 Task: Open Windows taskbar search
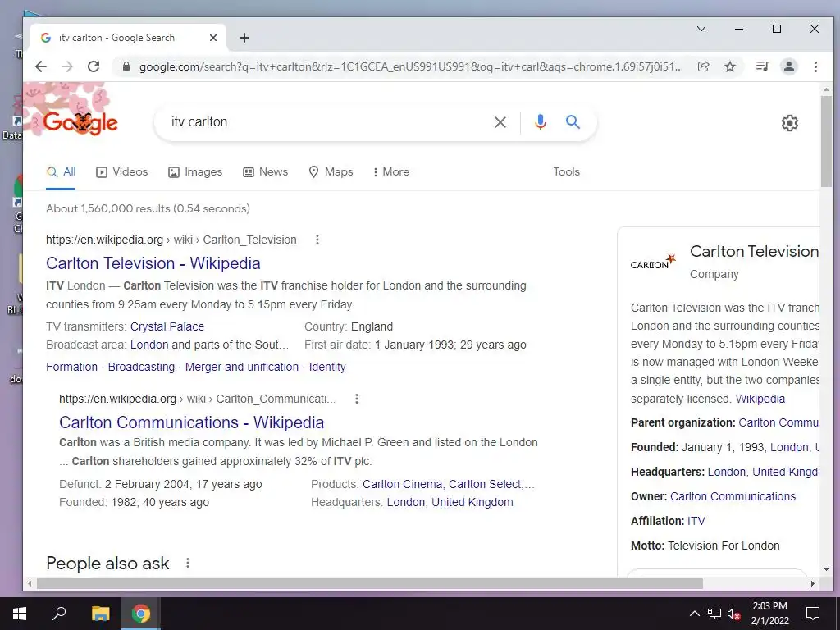pos(59,614)
